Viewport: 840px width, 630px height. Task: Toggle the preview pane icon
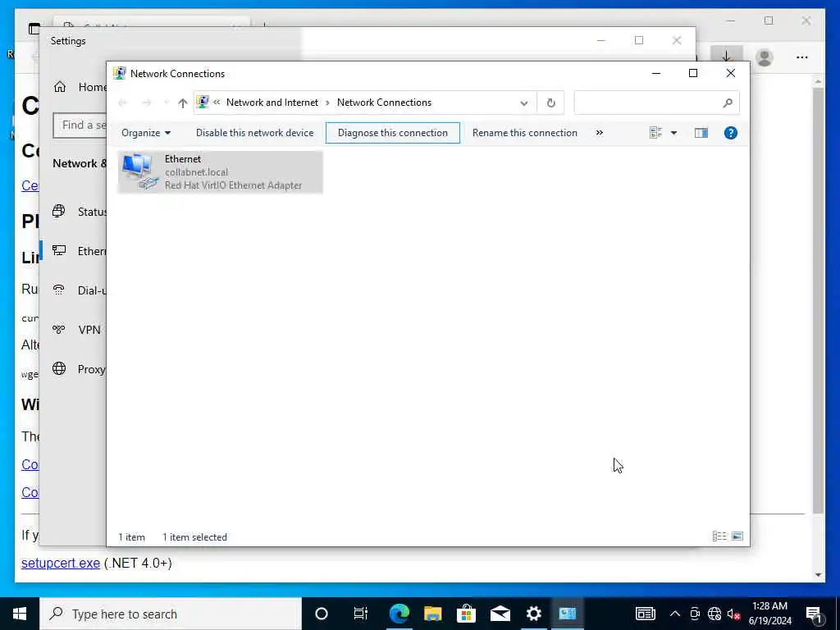coord(701,133)
